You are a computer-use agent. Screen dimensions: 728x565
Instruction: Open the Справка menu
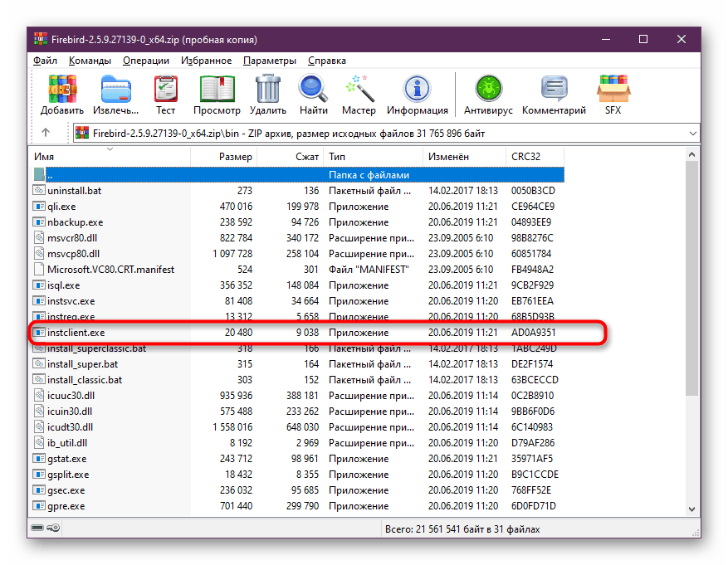coord(327,61)
